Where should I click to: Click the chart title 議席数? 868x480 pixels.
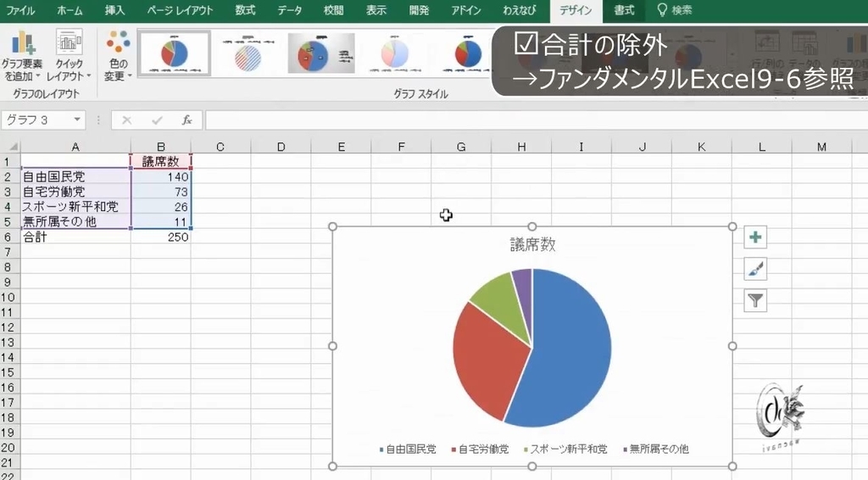532,245
